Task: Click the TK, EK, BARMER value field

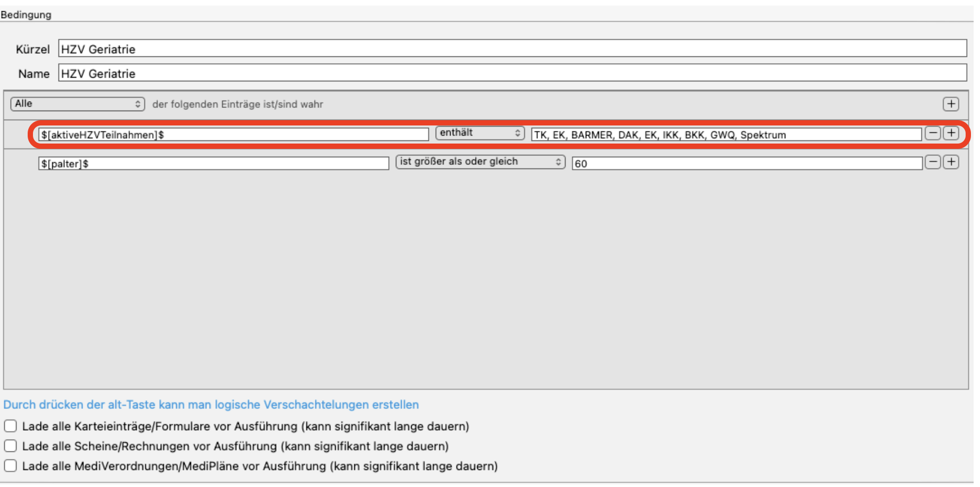Action: pos(727,135)
